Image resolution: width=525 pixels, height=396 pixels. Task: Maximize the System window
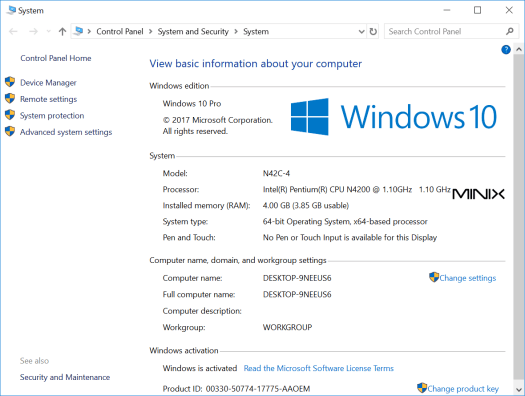(x=477, y=10)
